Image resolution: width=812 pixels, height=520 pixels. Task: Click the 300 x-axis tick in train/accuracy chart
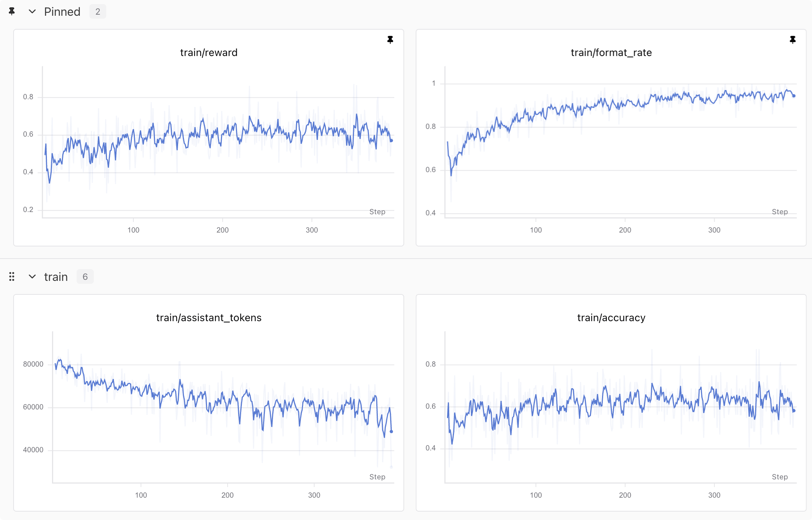pyautogui.click(x=714, y=495)
